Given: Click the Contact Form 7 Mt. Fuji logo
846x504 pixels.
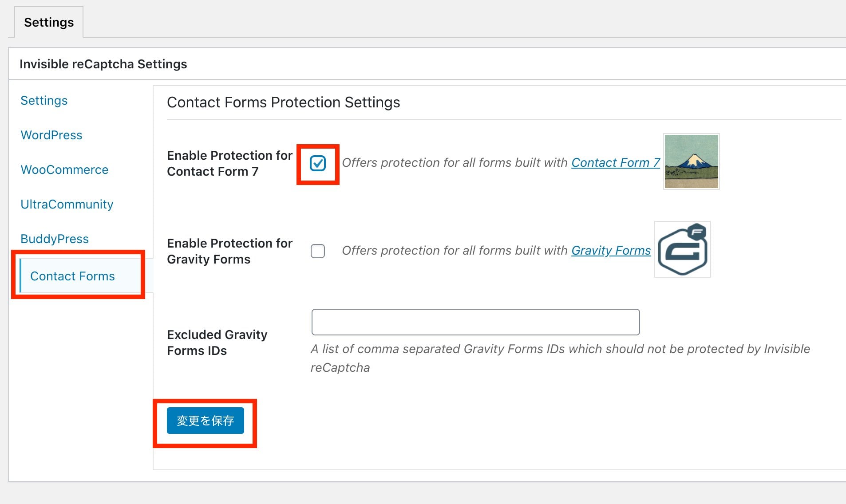Looking at the screenshot, I should 691,161.
